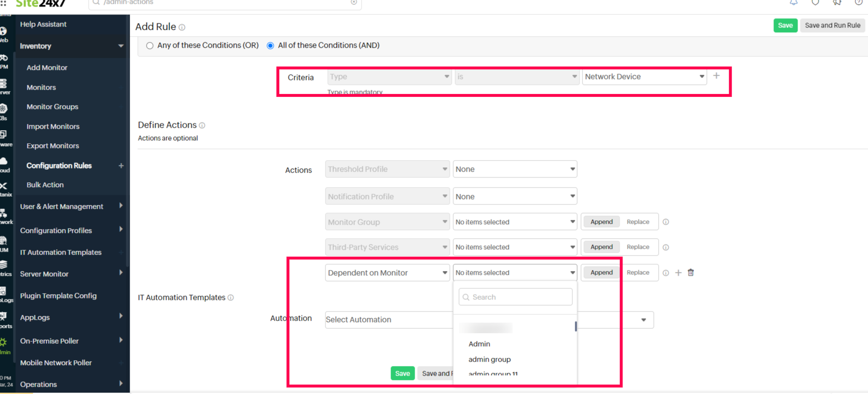Open Bulk Action
This screenshot has height=394, width=868.
coord(45,185)
